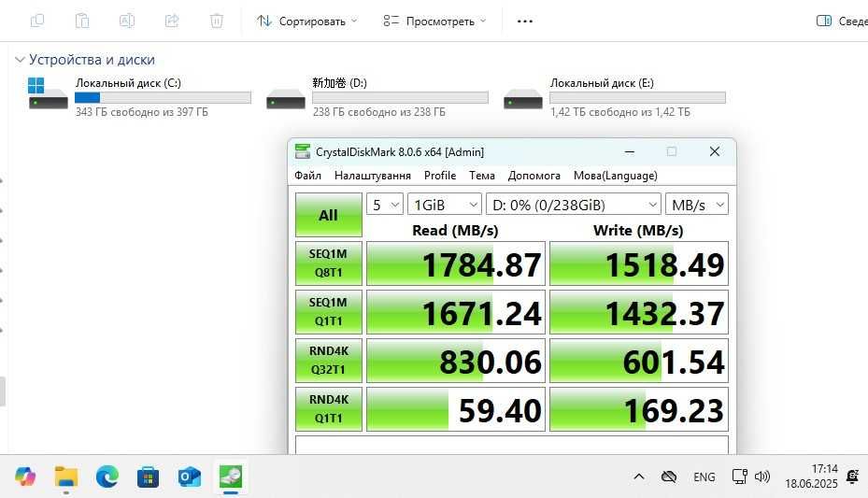Click the Delete trash icon in Explorer

(x=217, y=21)
